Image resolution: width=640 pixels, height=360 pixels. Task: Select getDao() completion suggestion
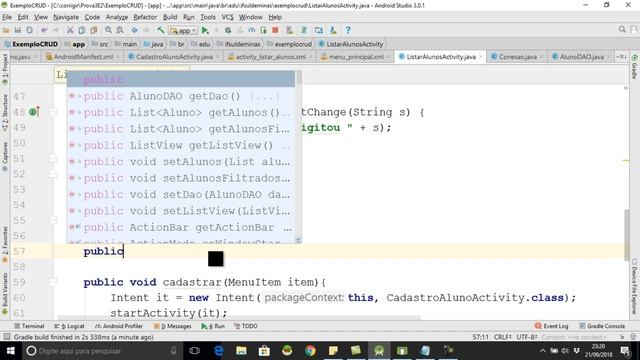tap(181, 96)
